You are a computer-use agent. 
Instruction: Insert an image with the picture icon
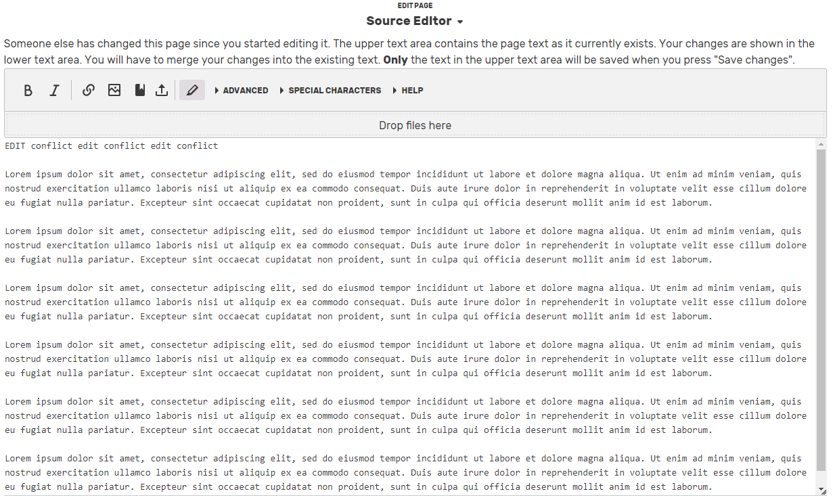[114, 90]
